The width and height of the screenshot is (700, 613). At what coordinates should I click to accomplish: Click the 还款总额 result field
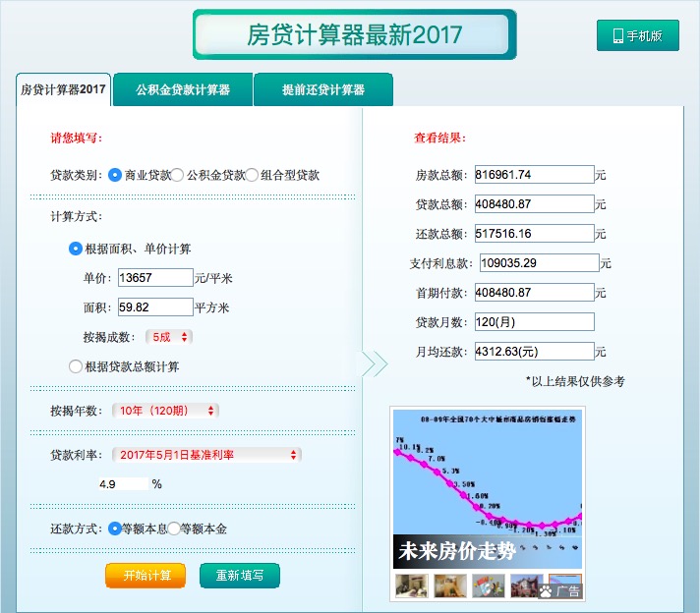pos(535,234)
